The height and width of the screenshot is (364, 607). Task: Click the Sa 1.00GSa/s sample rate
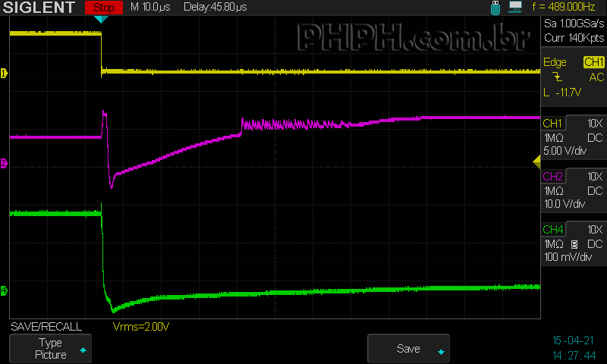pyautogui.click(x=574, y=24)
